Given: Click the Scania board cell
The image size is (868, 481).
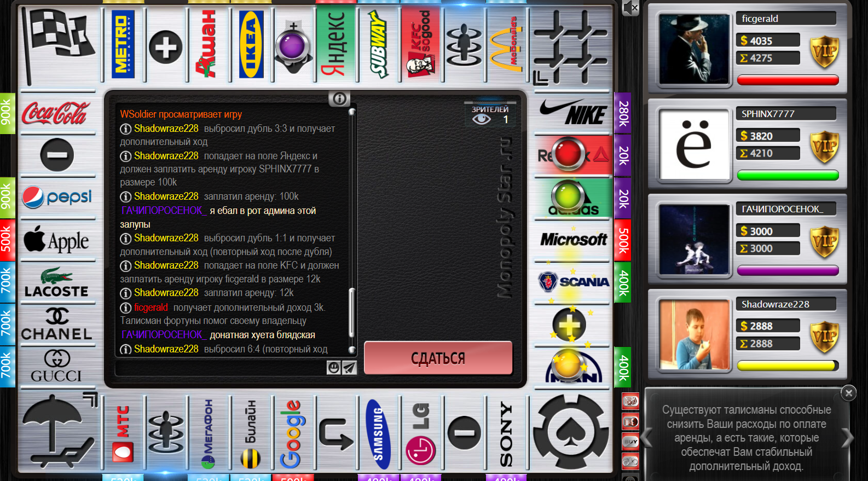Looking at the screenshot, I should (x=572, y=283).
